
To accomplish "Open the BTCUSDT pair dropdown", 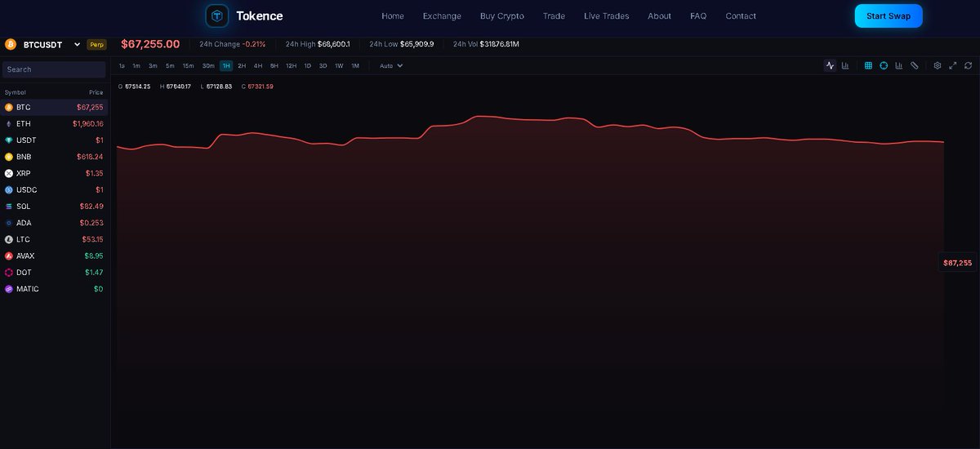I will pyautogui.click(x=52, y=44).
